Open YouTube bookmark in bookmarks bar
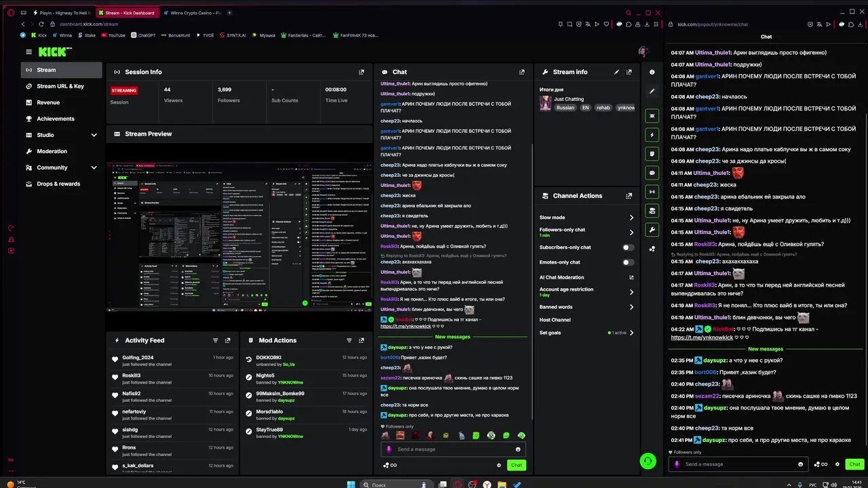The image size is (868, 488). pos(113,35)
